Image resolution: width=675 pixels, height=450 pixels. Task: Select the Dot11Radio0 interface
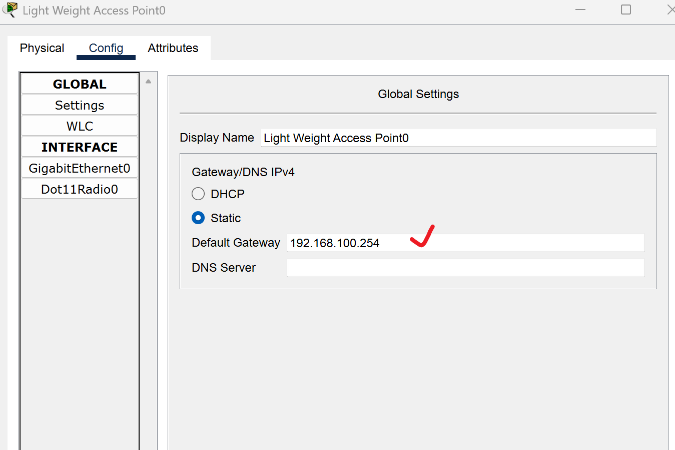point(80,189)
